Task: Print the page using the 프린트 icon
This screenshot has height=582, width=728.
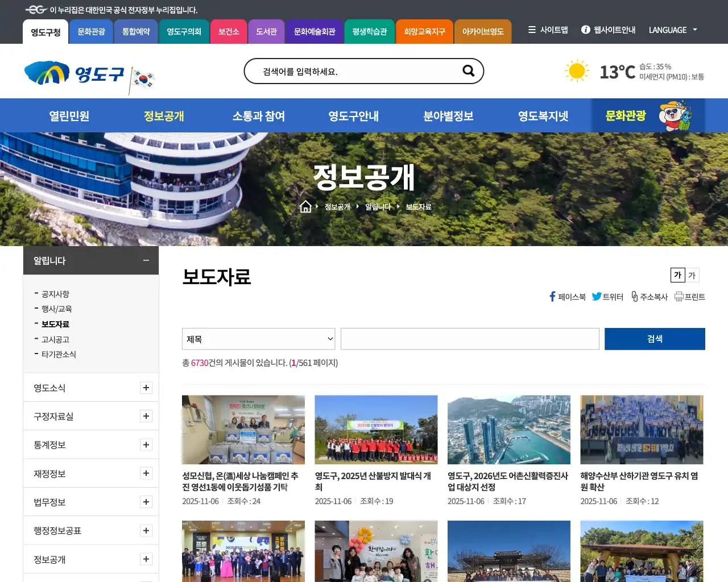Action: [680, 296]
